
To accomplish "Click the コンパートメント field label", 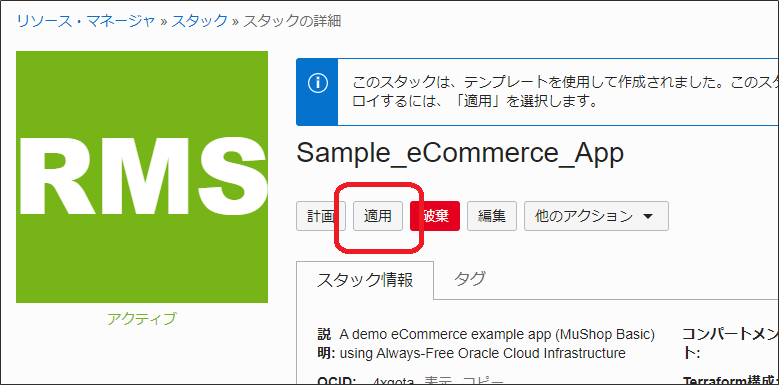I will [x=730, y=344].
